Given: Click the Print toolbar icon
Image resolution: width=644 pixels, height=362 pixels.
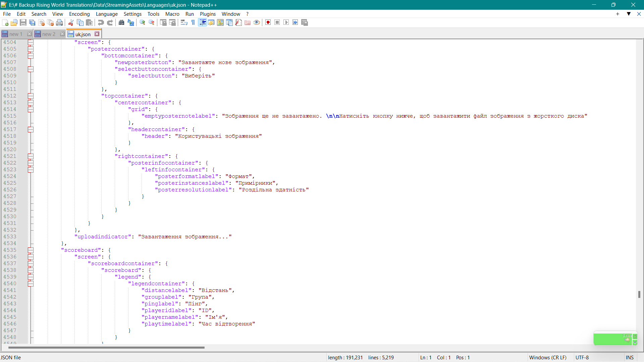Looking at the screenshot, I should (59, 22).
